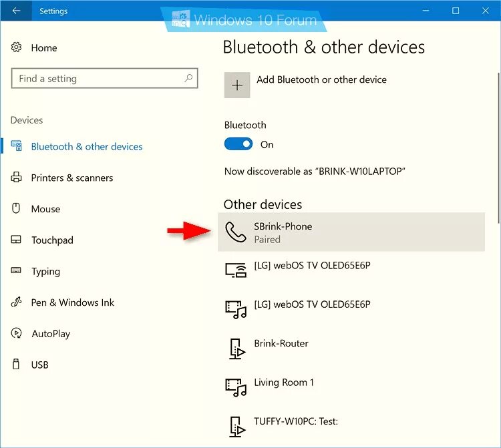501x448 pixels.
Task: Select first [LG] webOS TV OLED65E6P entry
Action: 312,266
